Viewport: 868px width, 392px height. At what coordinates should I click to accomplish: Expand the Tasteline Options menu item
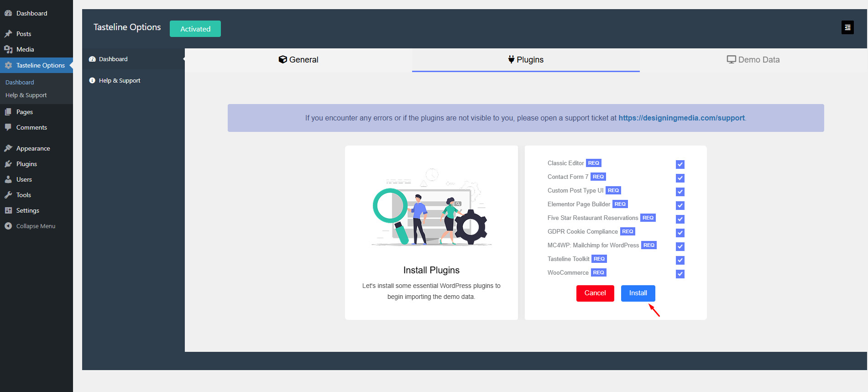[x=40, y=65]
